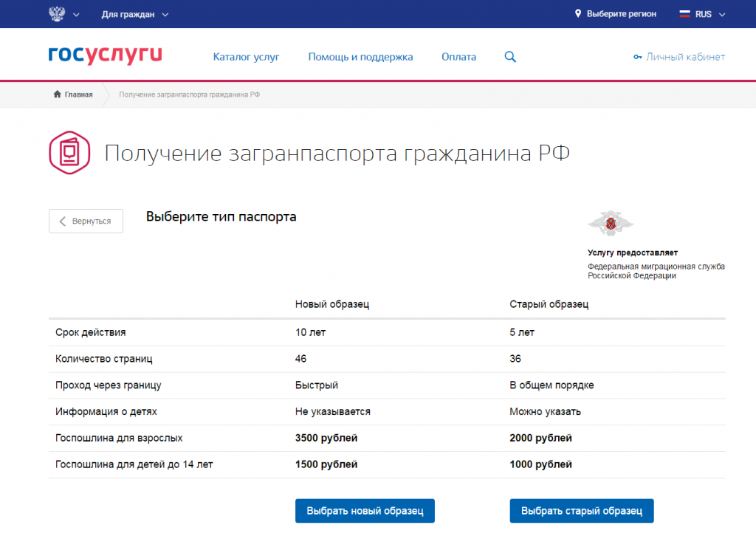Expand the Для граждан dropdown

[x=134, y=14]
